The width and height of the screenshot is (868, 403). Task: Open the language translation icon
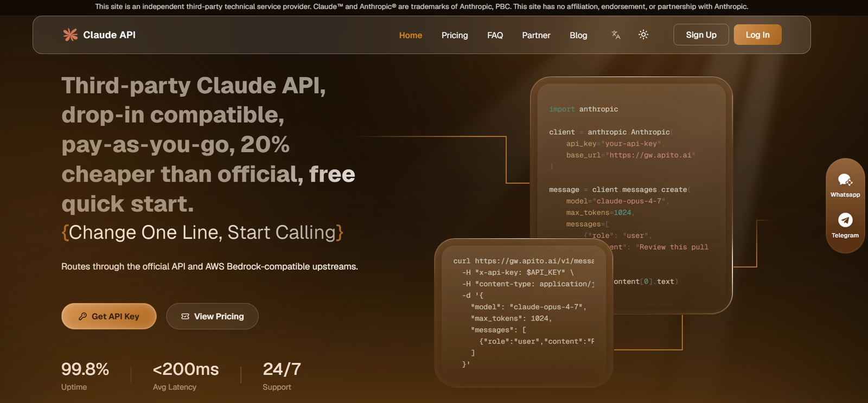pos(616,35)
